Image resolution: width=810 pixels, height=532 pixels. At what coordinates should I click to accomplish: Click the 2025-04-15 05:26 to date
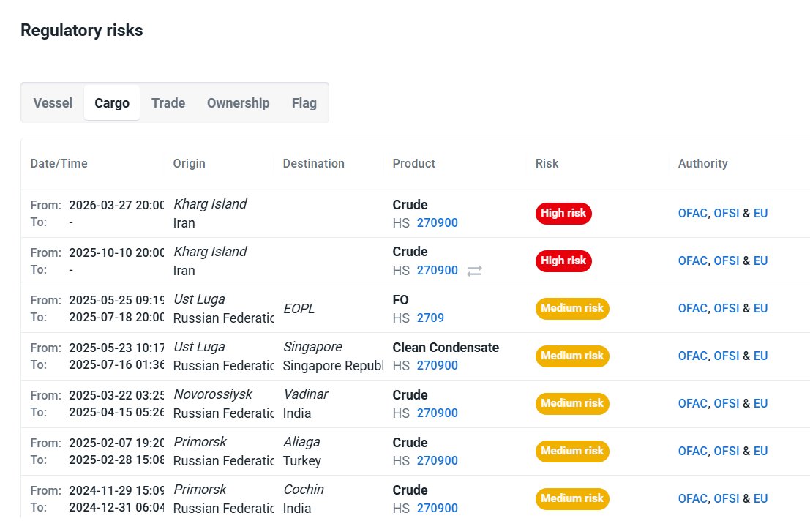coord(117,412)
